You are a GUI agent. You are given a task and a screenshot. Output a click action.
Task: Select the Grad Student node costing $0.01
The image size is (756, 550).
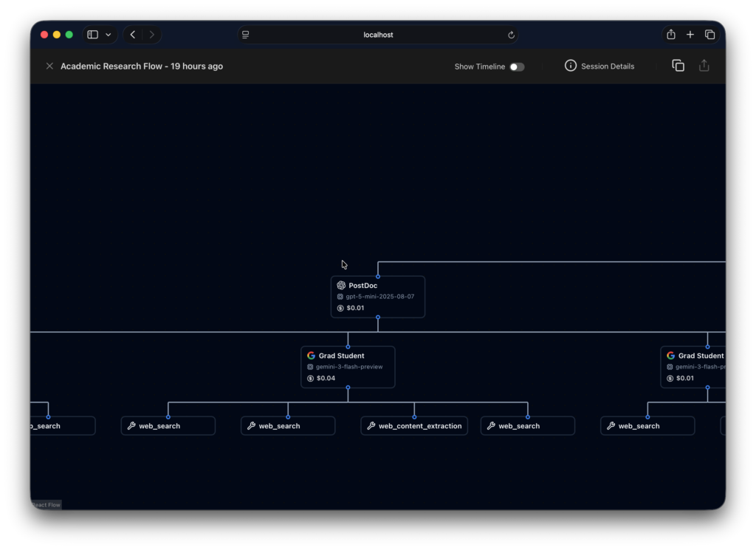[694, 367]
